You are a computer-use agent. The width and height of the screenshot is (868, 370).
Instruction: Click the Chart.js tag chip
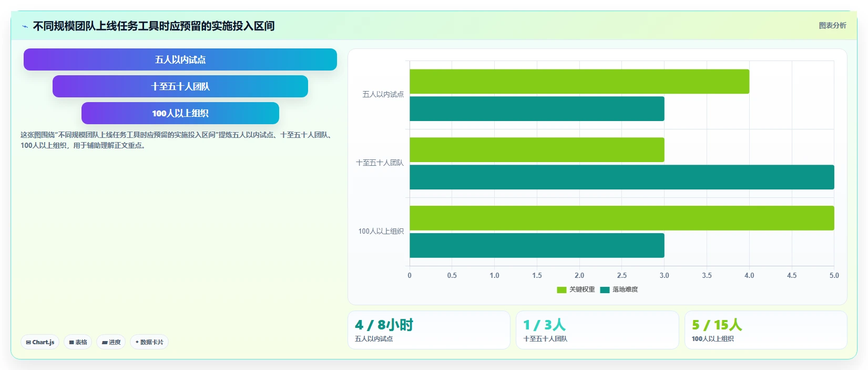tap(40, 342)
